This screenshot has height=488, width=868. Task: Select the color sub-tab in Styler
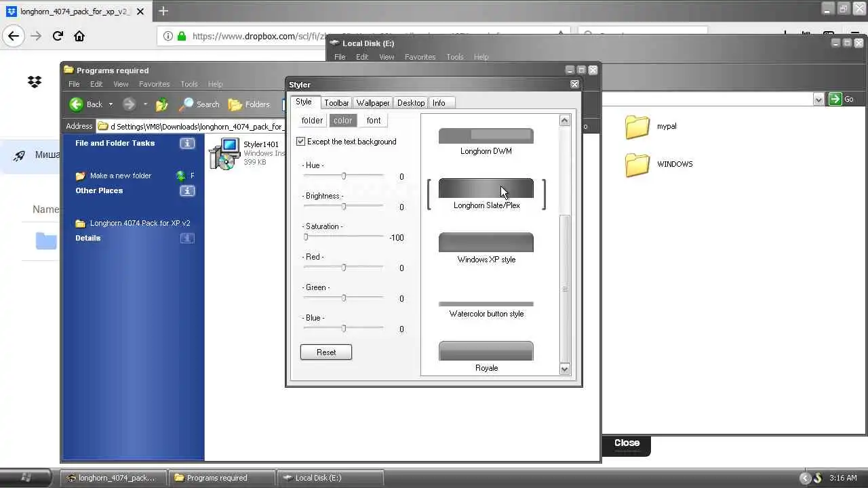[342, 121]
